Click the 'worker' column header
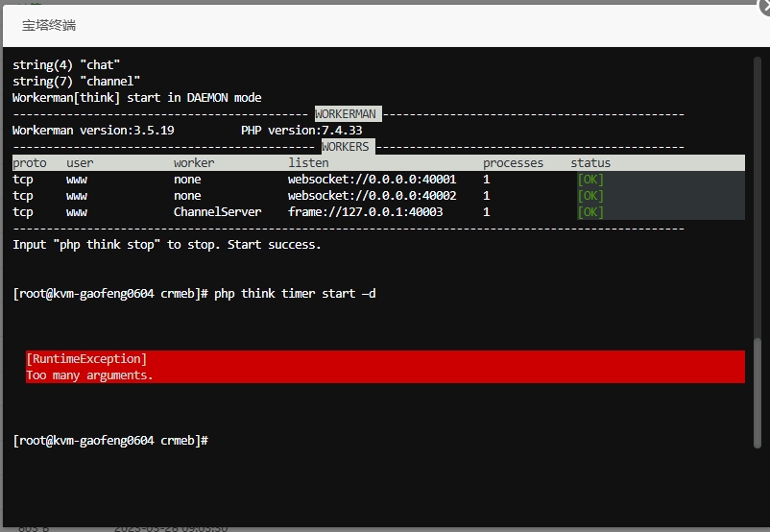This screenshot has height=532, width=770. 194,162
